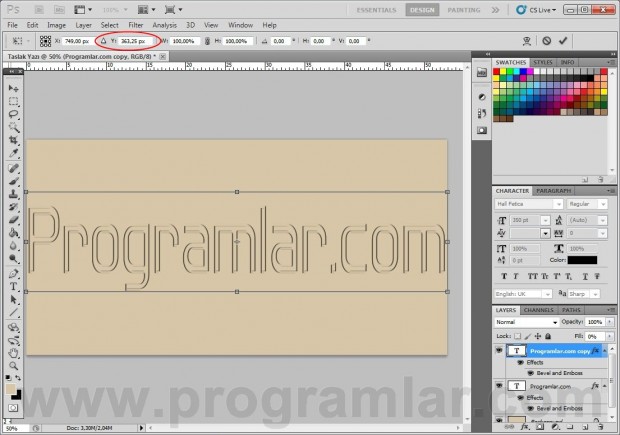Select the Path Selection tool
The height and width of the screenshot is (435, 620).
[13, 299]
